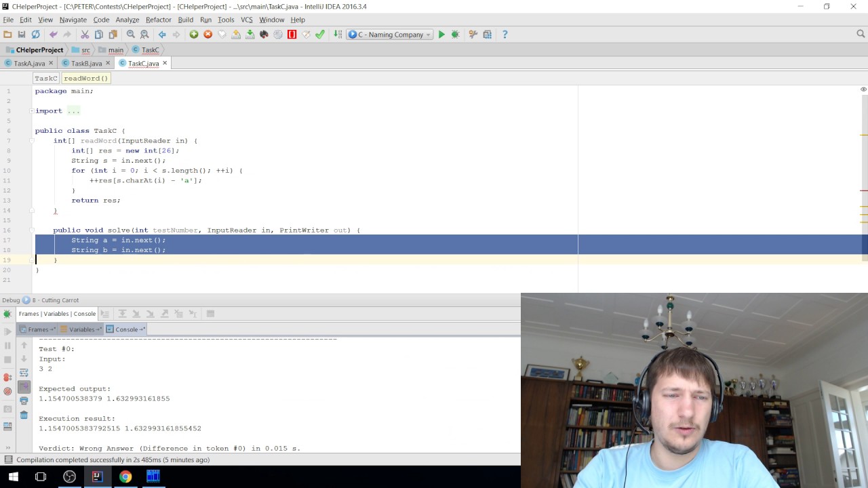Click TaskC class breadcrumb in navigation bar
This screenshot has height=488, width=868.
[146, 49]
